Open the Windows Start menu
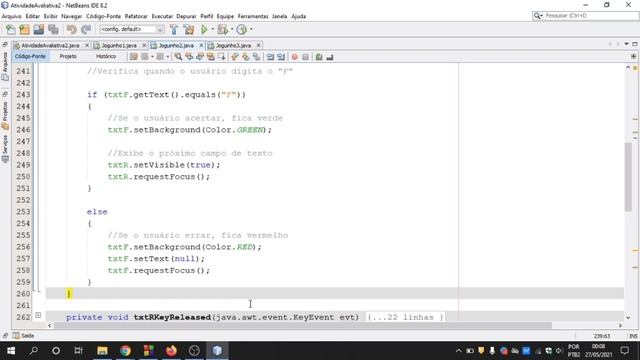 pos(11,350)
